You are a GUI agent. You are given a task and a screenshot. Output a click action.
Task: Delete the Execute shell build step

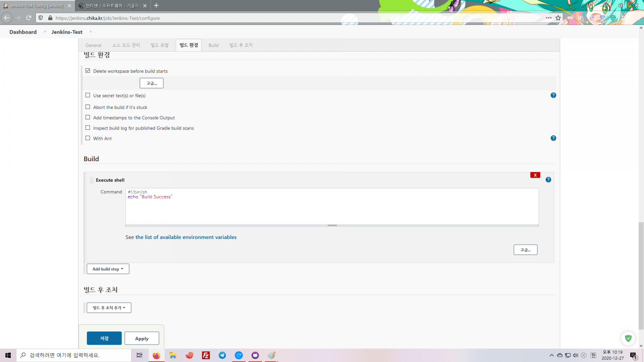535,175
